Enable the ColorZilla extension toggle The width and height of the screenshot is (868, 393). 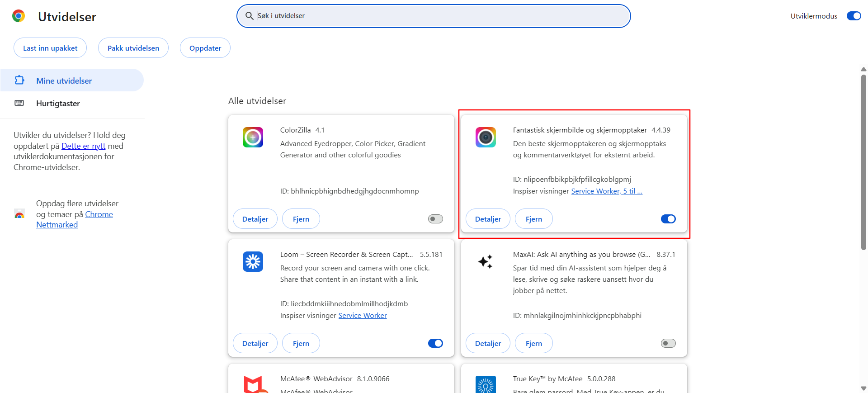tap(435, 219)
